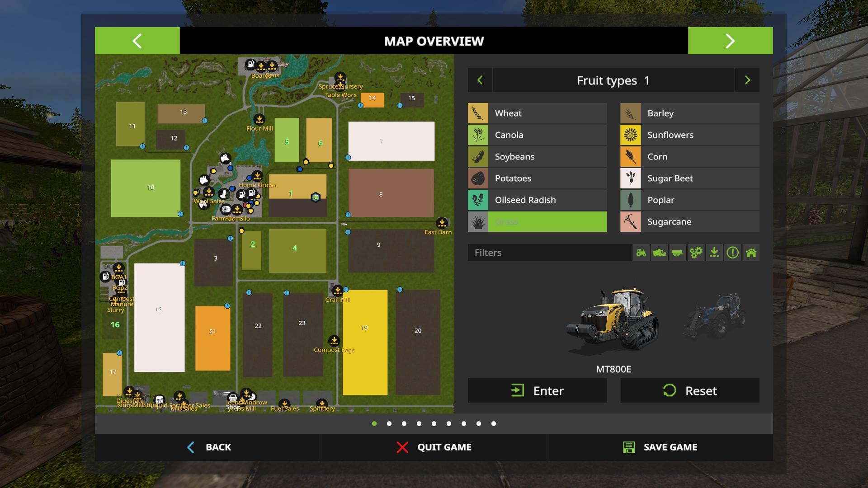The image size is (868, 488).
Task: Click the SAVE GAME button
Action: pyautogui.click(x=660, y=447)
